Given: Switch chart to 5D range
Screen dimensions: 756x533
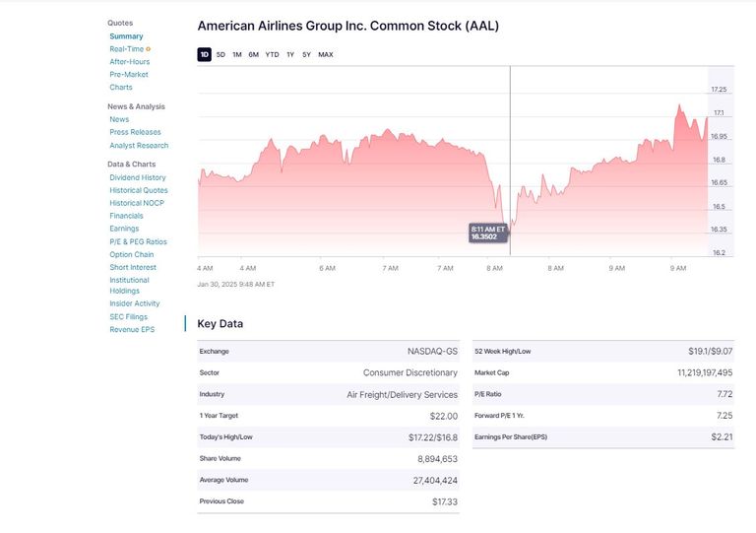Looking at the screenshot, I should [220, 55].
